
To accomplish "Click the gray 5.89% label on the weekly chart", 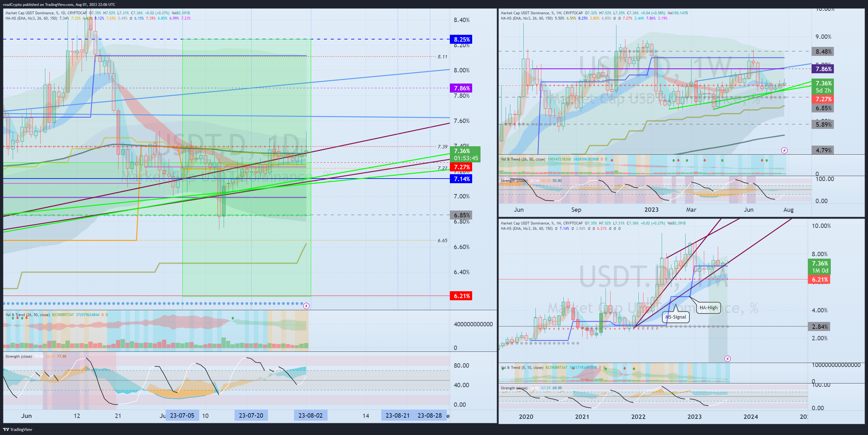I will point(822,125).
